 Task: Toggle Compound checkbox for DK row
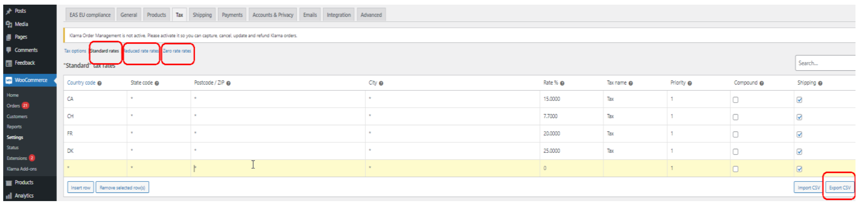pos(735,152)
